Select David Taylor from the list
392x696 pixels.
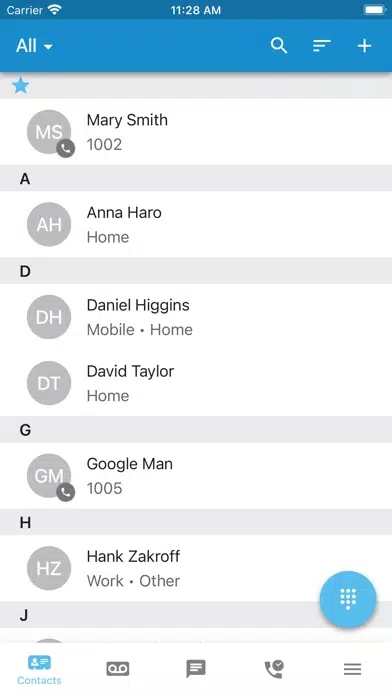click(196, 383)
